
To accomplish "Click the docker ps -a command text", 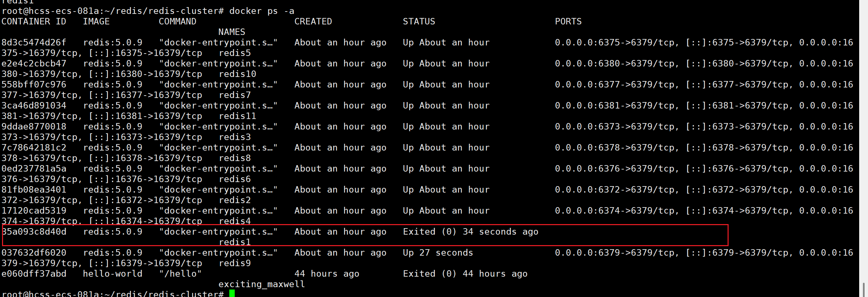I will [x=262, y=11].
